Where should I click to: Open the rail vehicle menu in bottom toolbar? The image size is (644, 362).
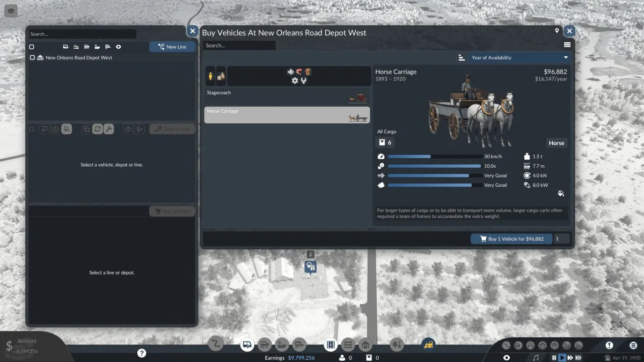pyautogui.click(x=264, y=345)
